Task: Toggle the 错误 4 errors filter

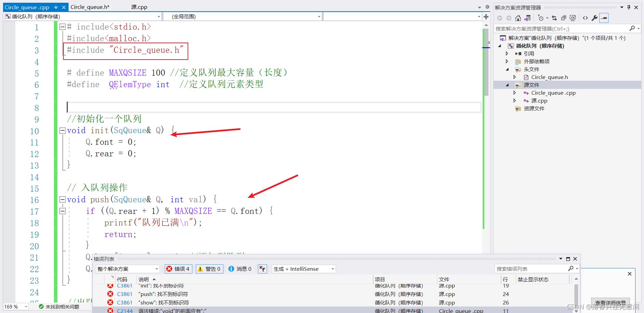Action: 178,269
